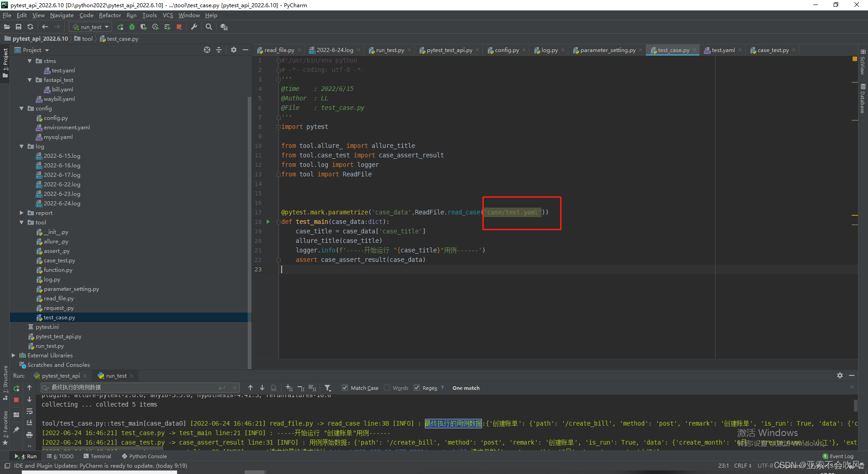868x474 pixels.
Task: Open Run panel settings gear
Action: coord(840,375)
